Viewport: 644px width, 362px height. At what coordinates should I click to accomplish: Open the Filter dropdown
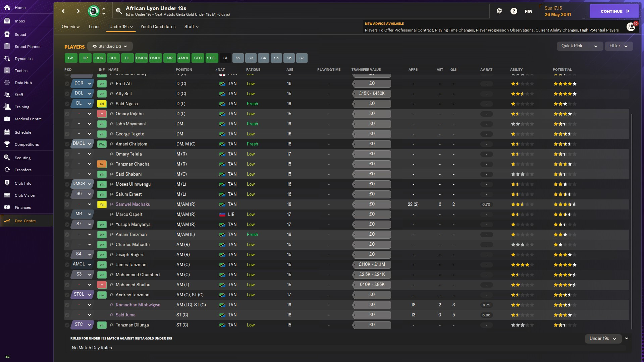[619, 46]
